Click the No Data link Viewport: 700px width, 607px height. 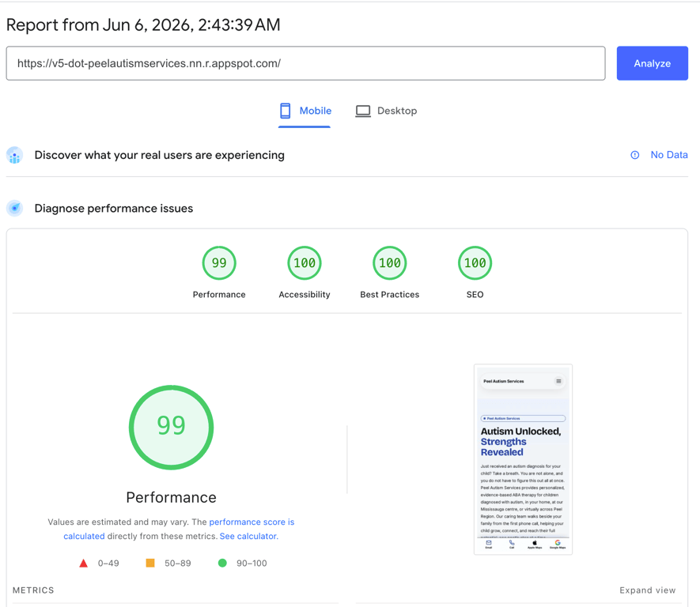tap(668, 155)
